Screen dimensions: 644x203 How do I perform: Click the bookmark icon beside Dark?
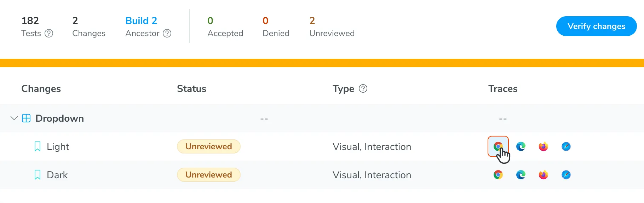[x=38, y=175]
